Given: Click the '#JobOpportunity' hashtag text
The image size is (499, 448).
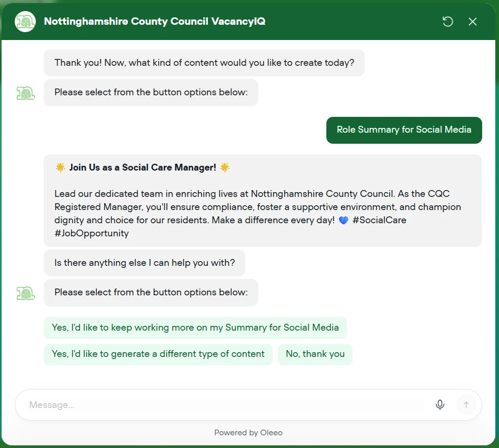Looking at the screenshot, I should click(92, 233).
